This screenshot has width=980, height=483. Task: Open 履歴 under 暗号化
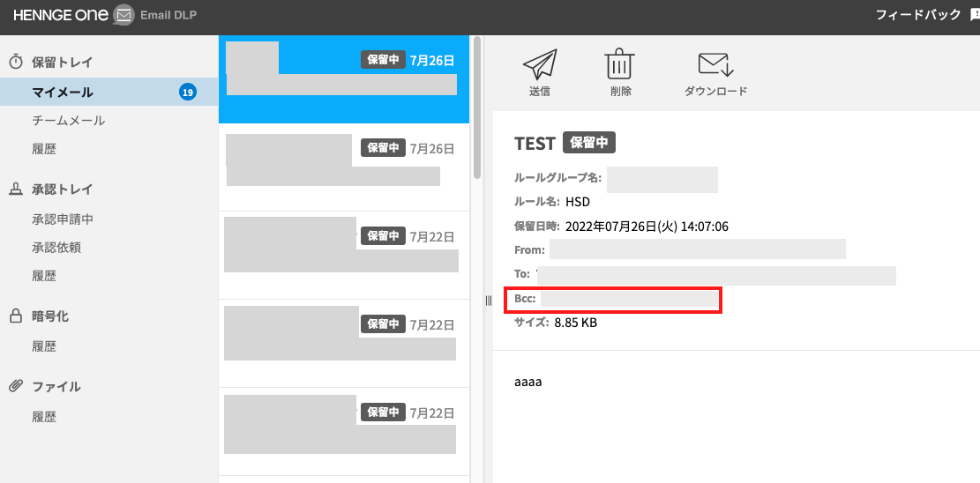[44, 346]
